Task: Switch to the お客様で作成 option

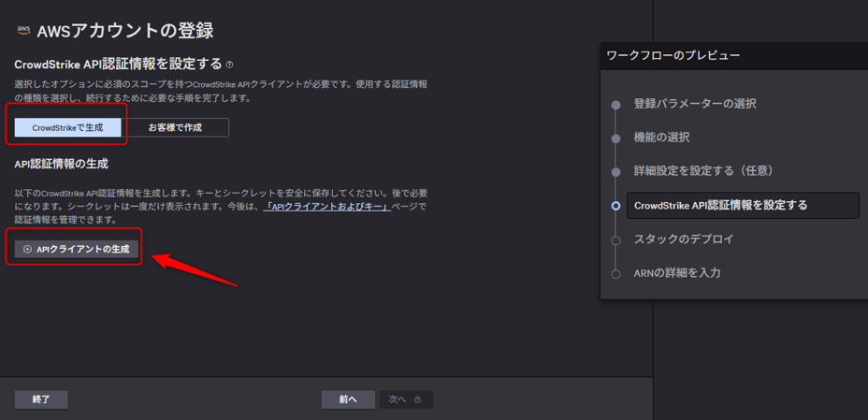Action: click(175, 127)
